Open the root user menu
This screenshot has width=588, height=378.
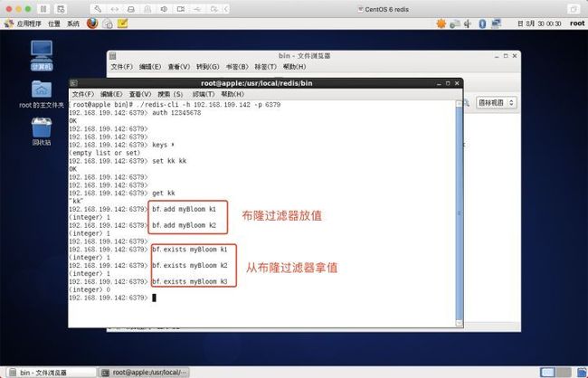point(577,24)
